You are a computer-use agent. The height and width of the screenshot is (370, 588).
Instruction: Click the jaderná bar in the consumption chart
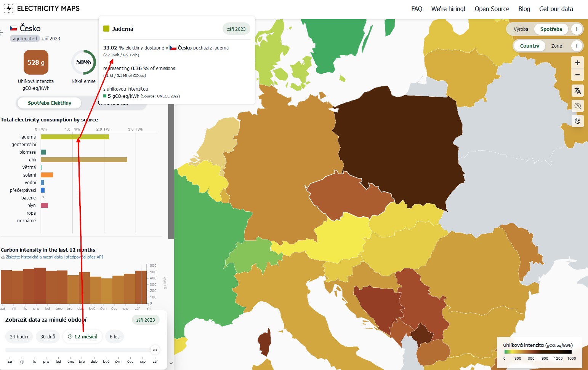[x=75, y=137]
